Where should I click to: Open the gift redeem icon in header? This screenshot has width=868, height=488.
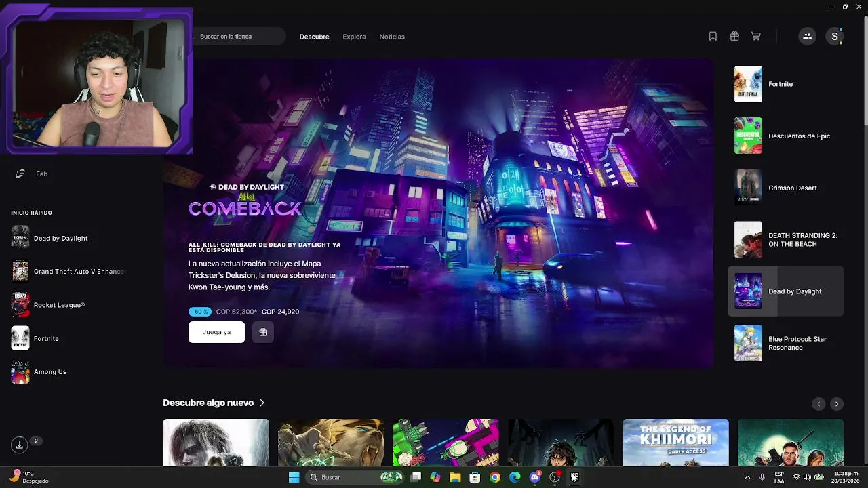tap(734, 37)
